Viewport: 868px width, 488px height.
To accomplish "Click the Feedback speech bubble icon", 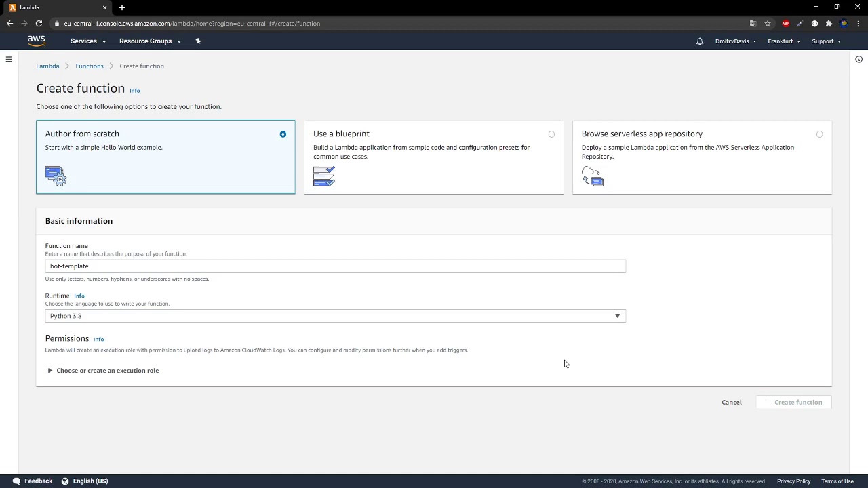I will point(16,481).
